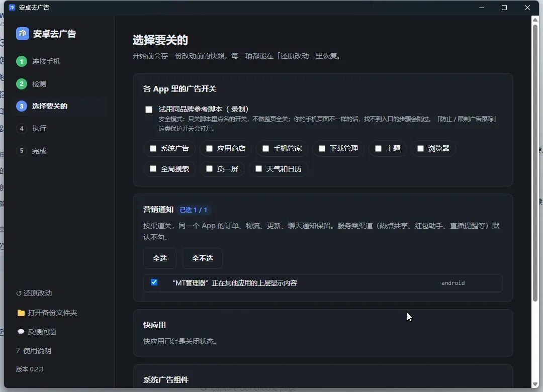Image resolution: width=543 pixels, height=392 pixels.
Task: Check the 系统广告 checkbox
Action: pyautogui.click(x=153, y=149)
